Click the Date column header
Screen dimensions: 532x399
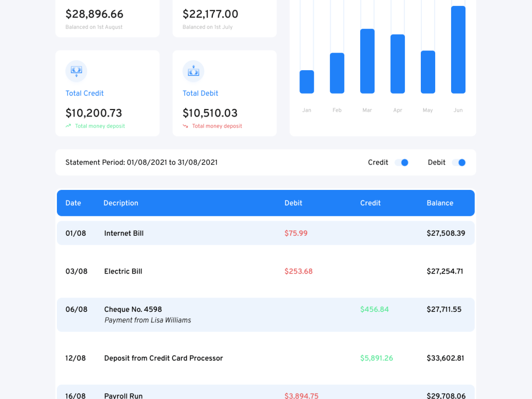73,203
